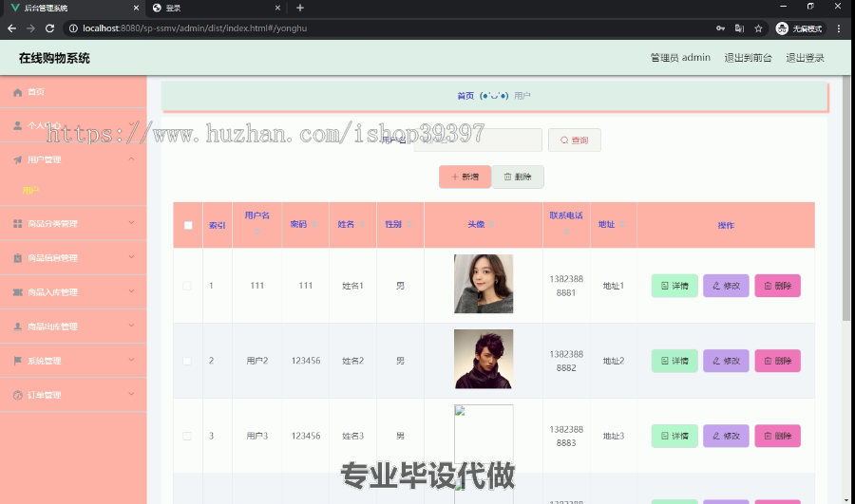Open Chrome three-dot menu
Screen dimensions: 855x504
point(839,28)
